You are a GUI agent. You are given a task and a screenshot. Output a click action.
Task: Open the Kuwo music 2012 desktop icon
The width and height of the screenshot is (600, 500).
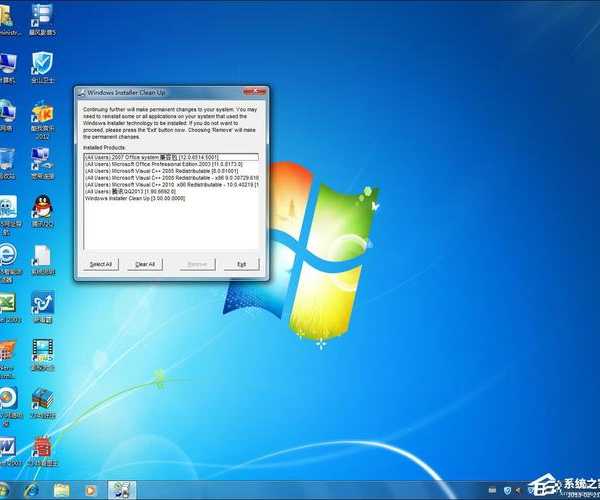(x=42, y=112)
